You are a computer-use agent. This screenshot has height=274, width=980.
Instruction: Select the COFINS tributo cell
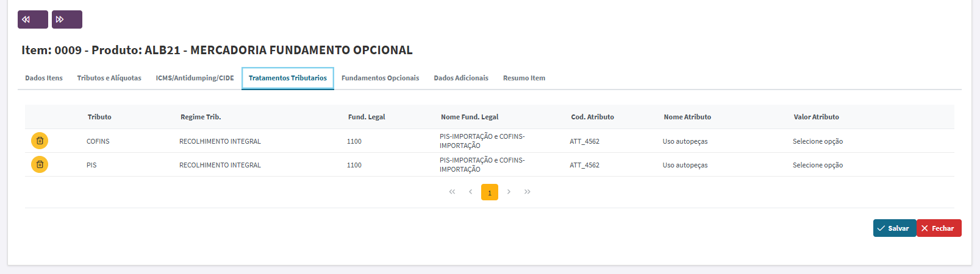click(98, 141)
